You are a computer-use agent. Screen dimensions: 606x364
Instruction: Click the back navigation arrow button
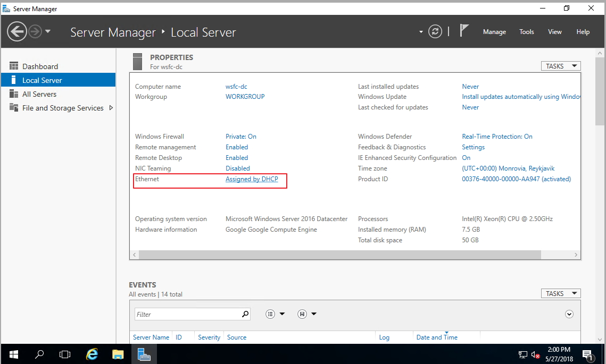[x=17, y=31]
